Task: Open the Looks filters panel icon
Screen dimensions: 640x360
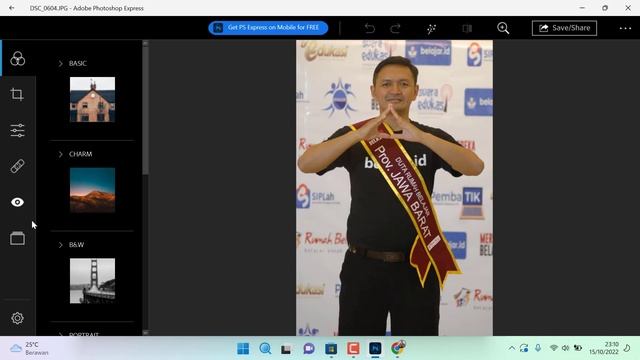Action: [18, 59]
